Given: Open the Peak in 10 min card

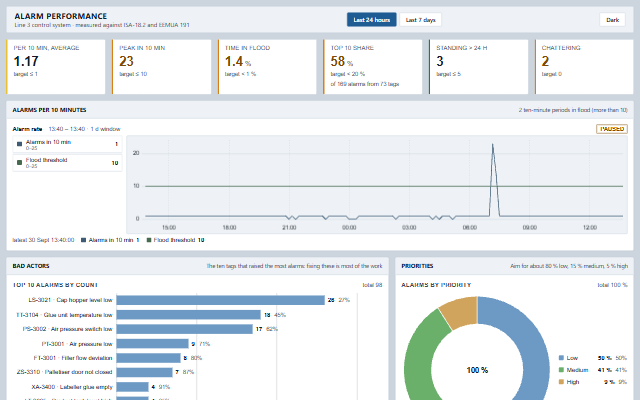Looking at the screenshot, I should point(162,67).
